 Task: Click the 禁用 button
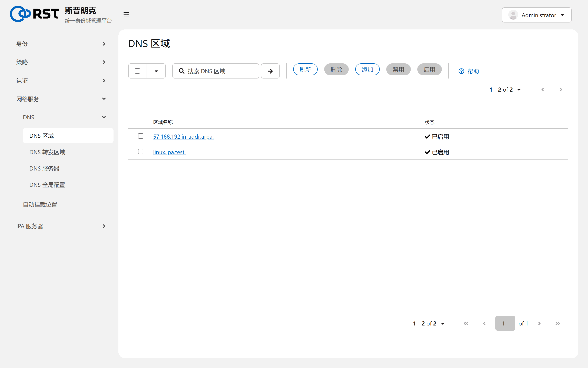[x=398, y=70]
